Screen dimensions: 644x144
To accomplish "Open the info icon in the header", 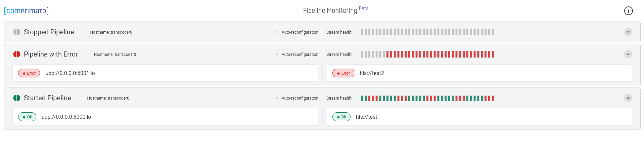I will pos(628,11).
